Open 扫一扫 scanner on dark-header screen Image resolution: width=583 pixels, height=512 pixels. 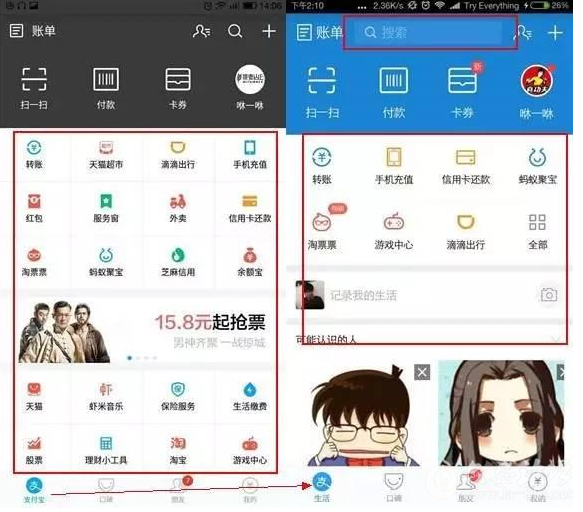[x=34, y=88]
